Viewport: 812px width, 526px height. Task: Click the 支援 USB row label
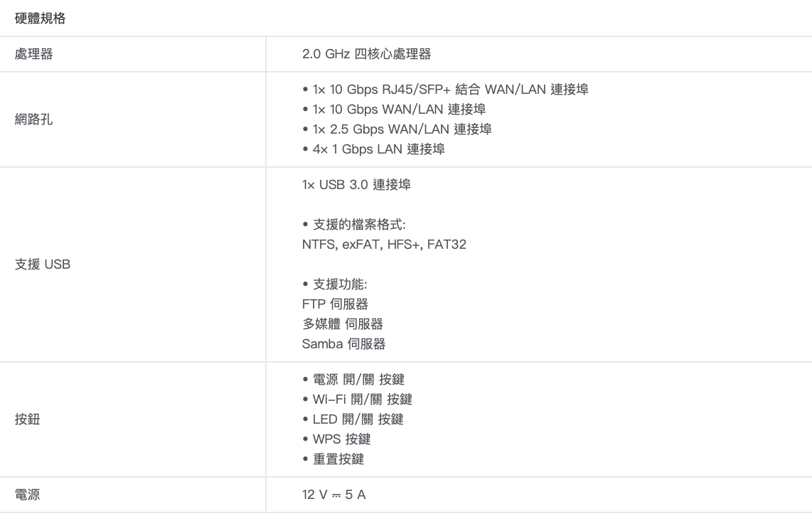coord(43,266)
